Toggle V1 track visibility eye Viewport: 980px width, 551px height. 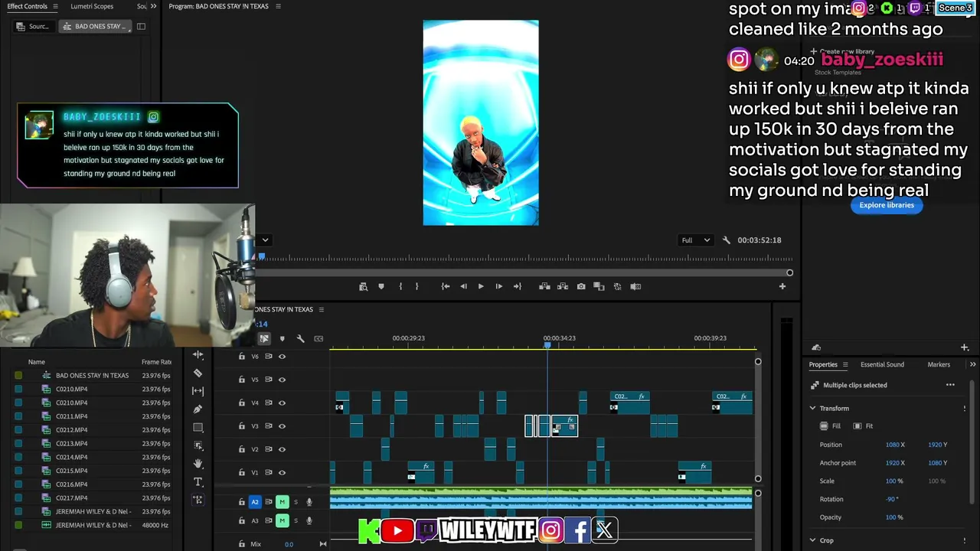[x=282, y=472]
